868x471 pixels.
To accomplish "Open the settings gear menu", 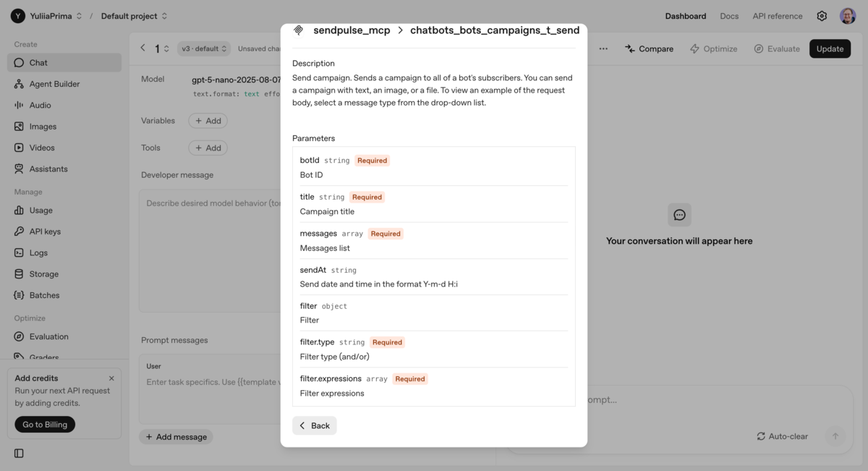I will [822, 15].
